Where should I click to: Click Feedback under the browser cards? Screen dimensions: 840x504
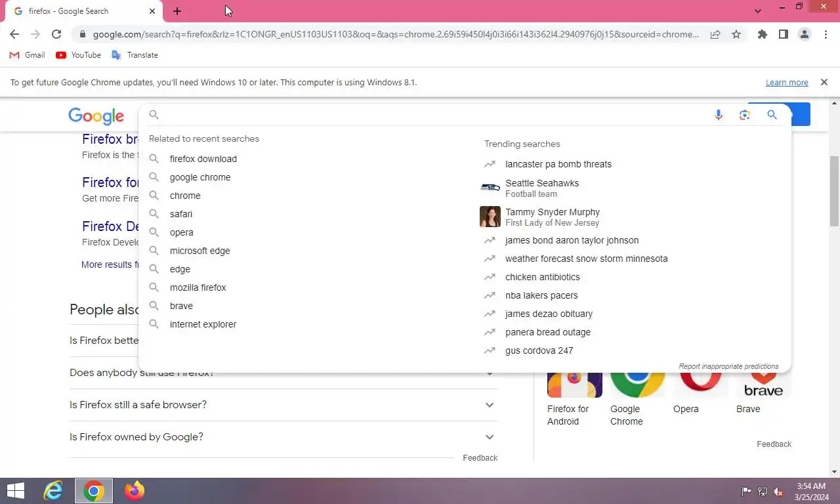coord(774,444)
